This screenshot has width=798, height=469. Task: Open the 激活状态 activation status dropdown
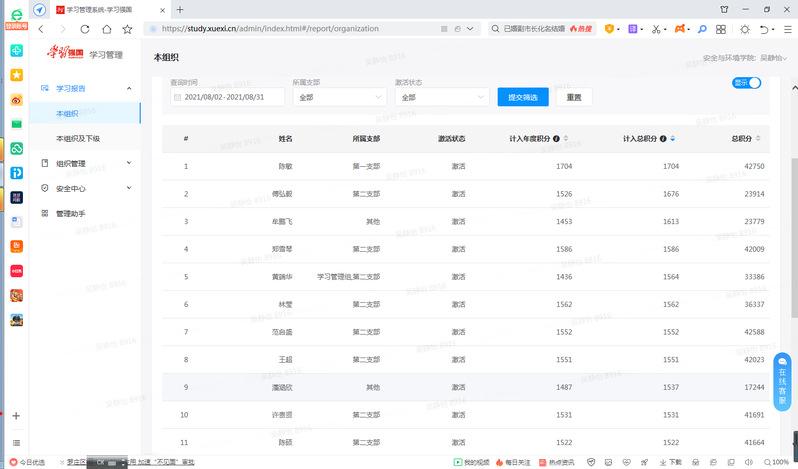point(441,97)
